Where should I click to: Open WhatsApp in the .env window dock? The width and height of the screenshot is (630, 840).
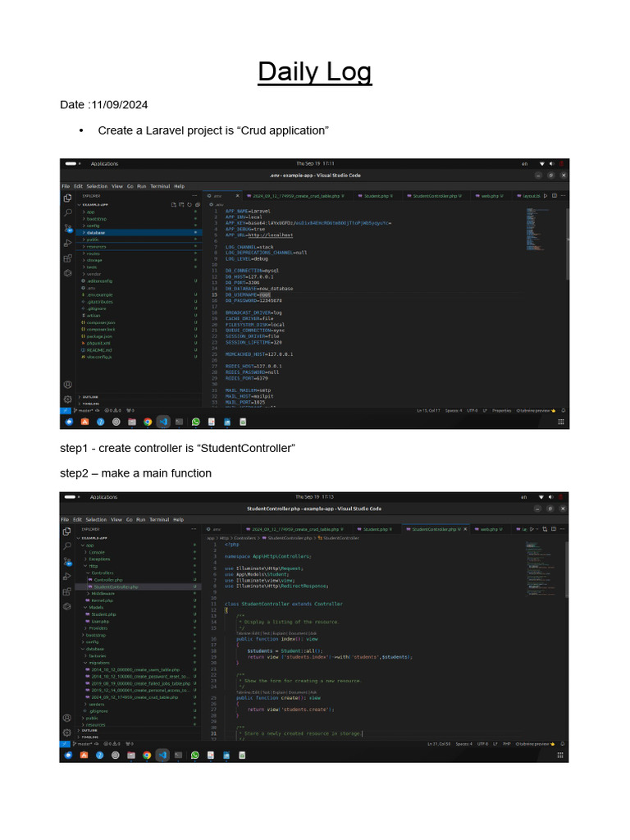[195, 422]
